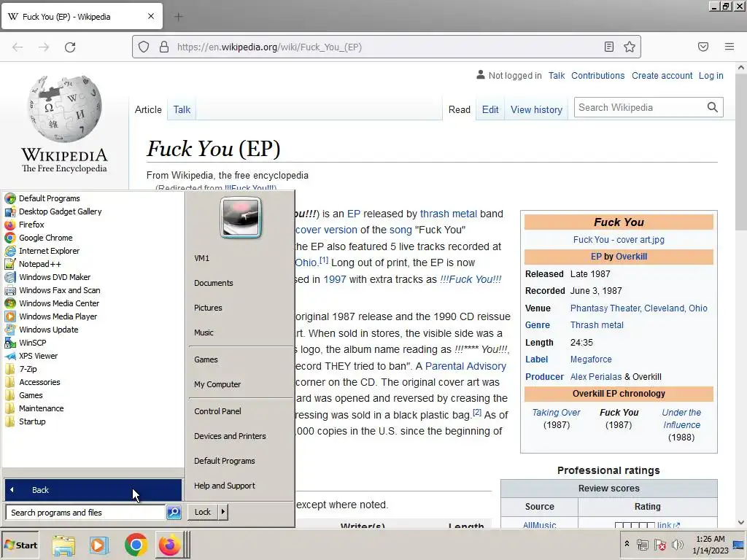This screenshot has width=747, height=560.
Task: Open Windows Fax and Scan
Action: coord(53,290)
